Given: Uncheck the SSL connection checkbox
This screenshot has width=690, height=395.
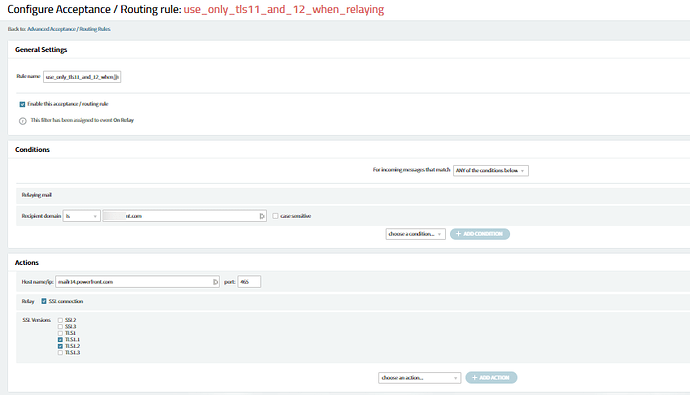Looking at the screenshot, I should [x=44, y=301].
